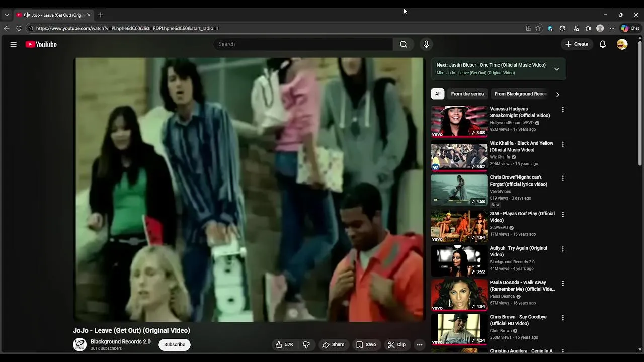Viewport: 644px width, 362px height.
Task: Go to the YouTube home logo
Action: 41,44
